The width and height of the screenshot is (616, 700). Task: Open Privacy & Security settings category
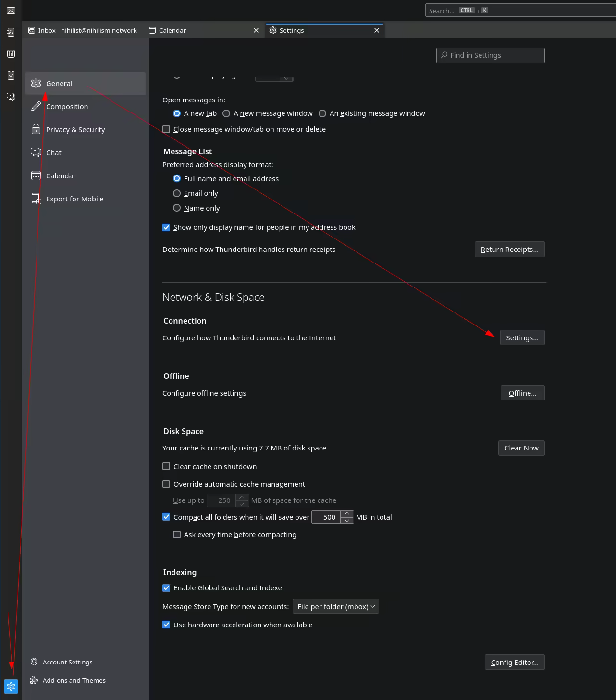[75, 130]
